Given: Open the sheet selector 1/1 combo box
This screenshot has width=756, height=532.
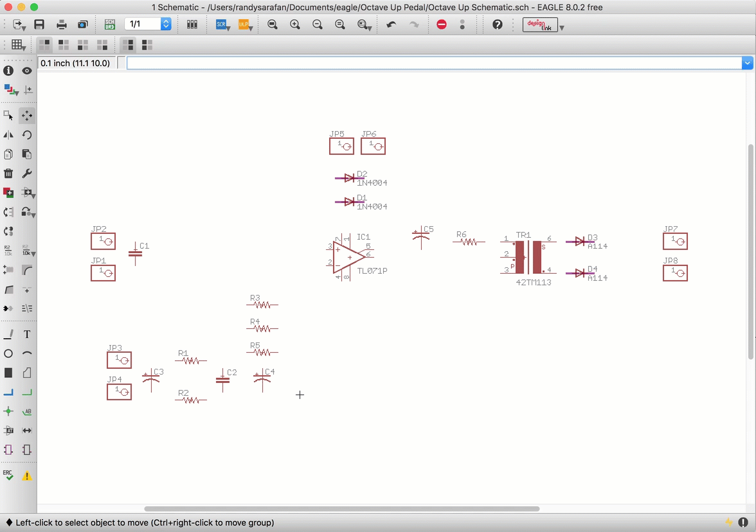Looking at the screenshot, I should coord(148,24).
